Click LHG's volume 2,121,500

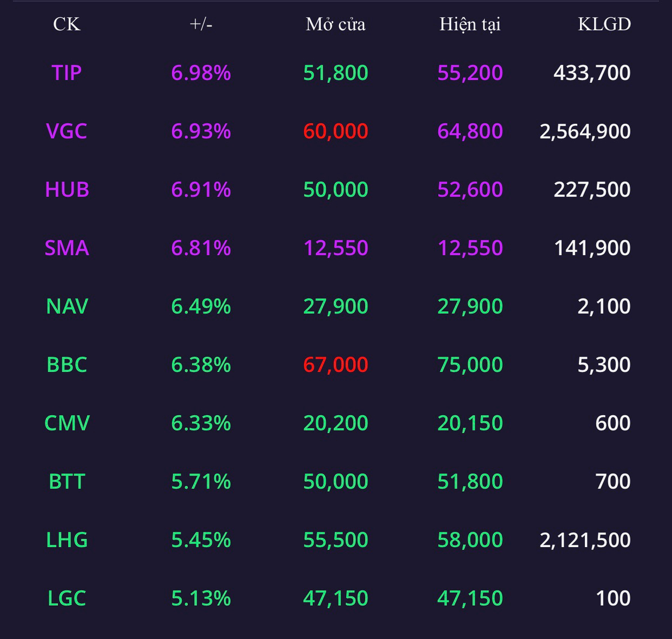pos(585,540)
